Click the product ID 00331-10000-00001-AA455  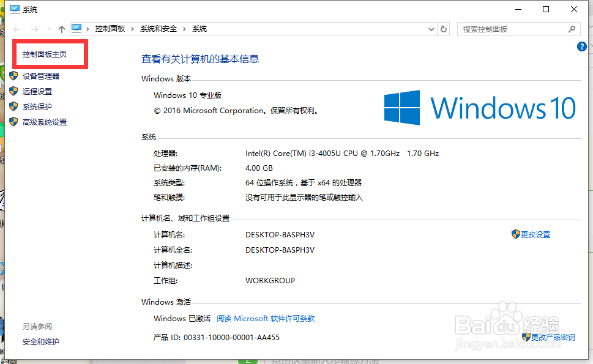pyautogui.click(x=231, y=338)
